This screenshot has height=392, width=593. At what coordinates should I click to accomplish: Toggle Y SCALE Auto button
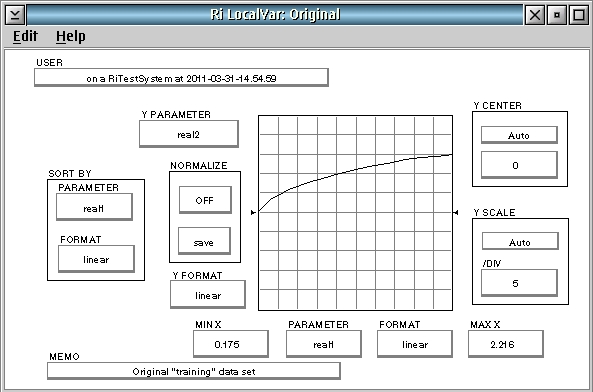coord(520,241)
